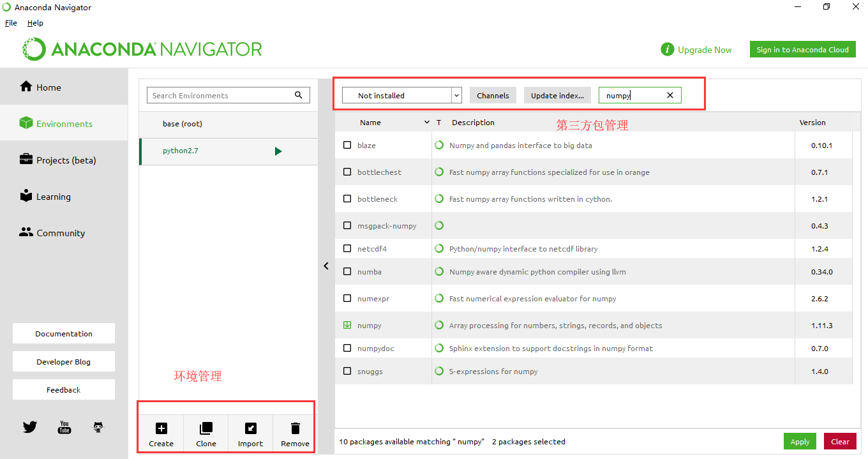Click the T column header
The height and width of the screenshot is (459, 868).
tap(438, 122)
